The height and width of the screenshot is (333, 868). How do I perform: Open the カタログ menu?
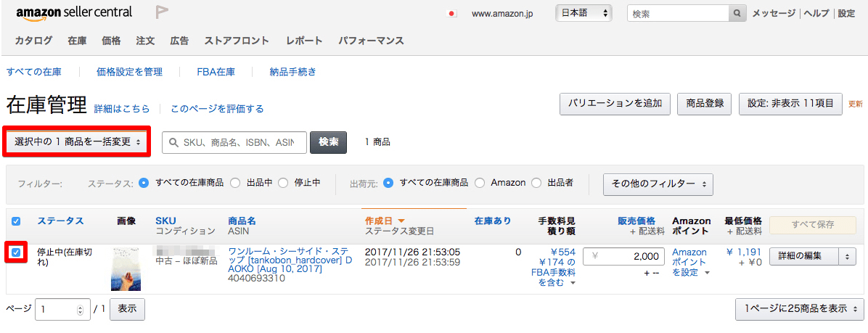coord(34,41)
